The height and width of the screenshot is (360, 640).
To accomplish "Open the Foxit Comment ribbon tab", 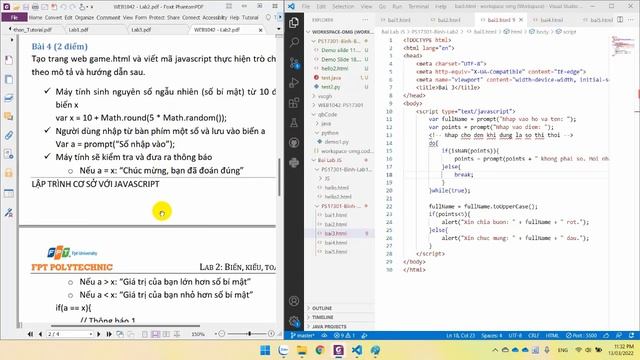I will point(108,18).
